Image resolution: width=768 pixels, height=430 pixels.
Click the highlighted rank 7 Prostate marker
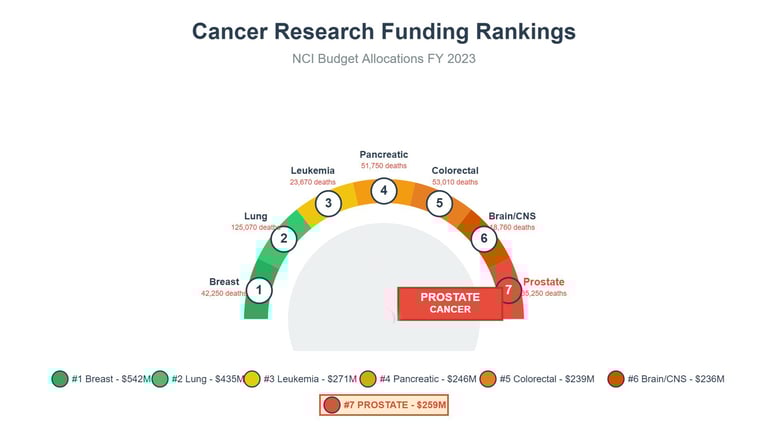[x=508, y=290]
